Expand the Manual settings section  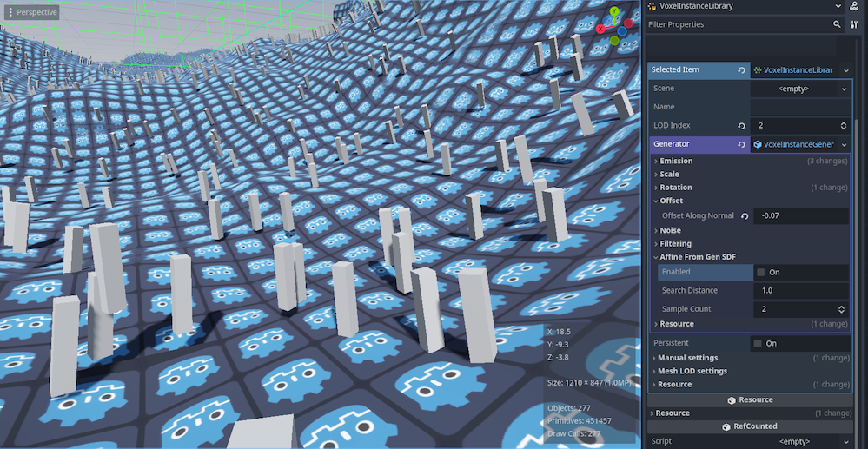(750, 358)
